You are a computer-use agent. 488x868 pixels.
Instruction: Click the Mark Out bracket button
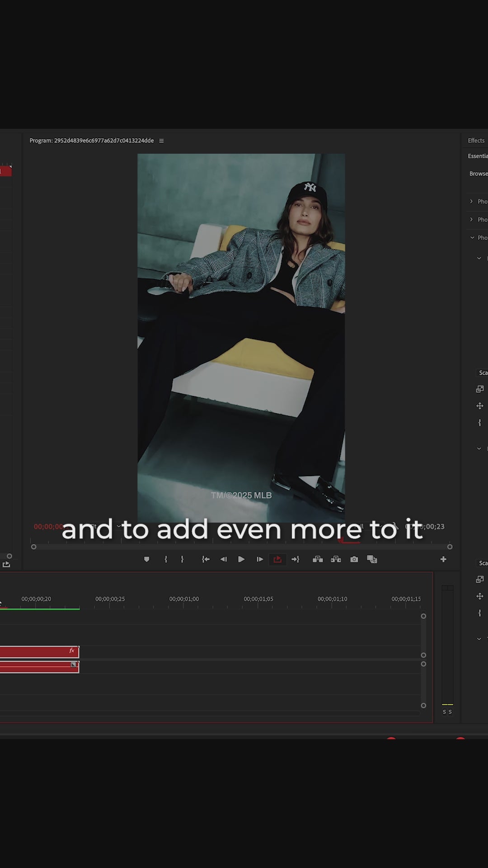(182, 559)
